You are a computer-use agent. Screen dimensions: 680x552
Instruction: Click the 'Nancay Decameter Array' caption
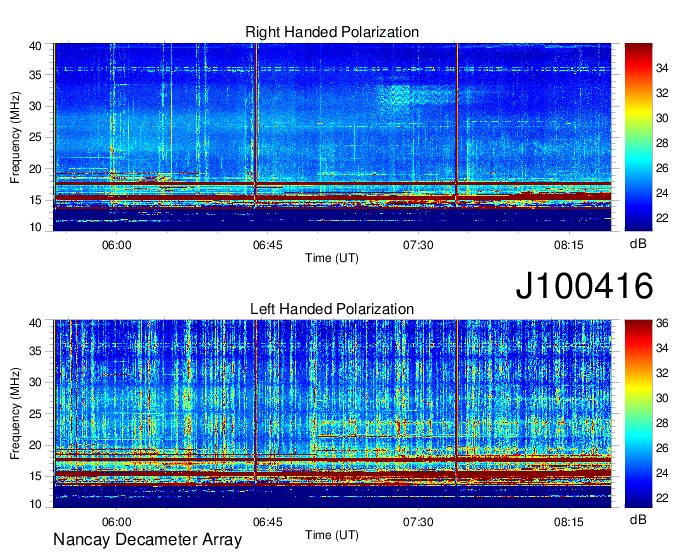click(147, 540)
